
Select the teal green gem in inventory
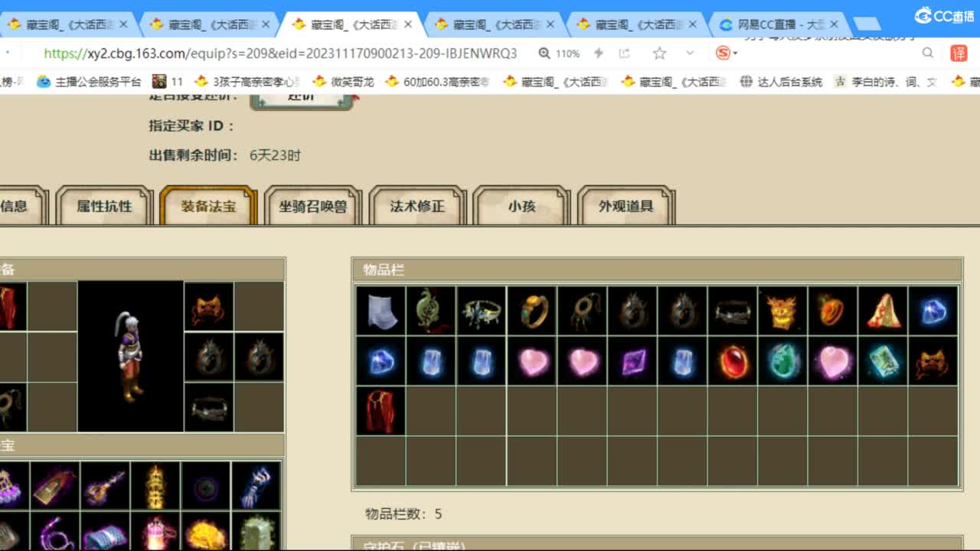pyautogui.click(x=782, y=361)
